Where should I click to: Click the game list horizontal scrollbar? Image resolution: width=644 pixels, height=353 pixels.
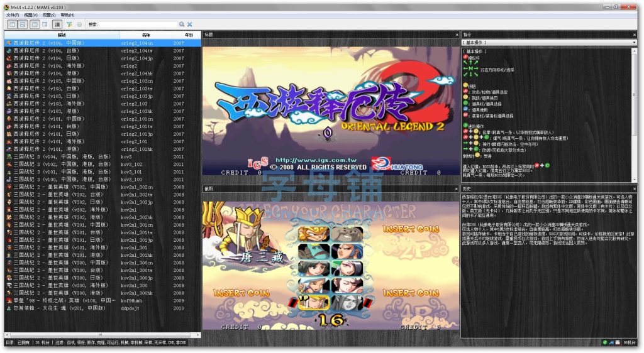(103, 335)
